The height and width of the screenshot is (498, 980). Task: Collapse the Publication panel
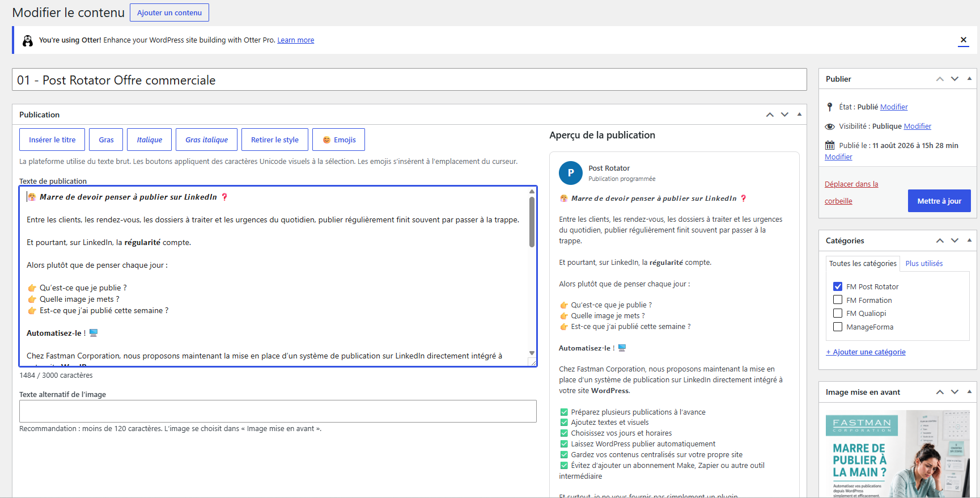point(799,115)
